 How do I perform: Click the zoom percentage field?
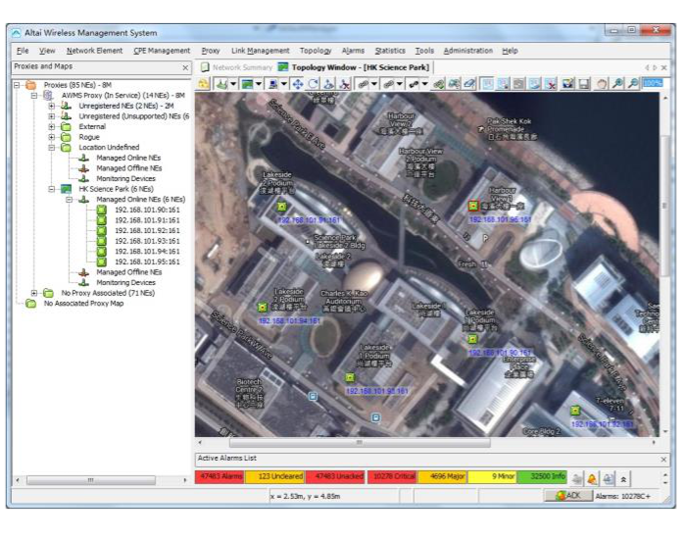click(x=653, y=83)
